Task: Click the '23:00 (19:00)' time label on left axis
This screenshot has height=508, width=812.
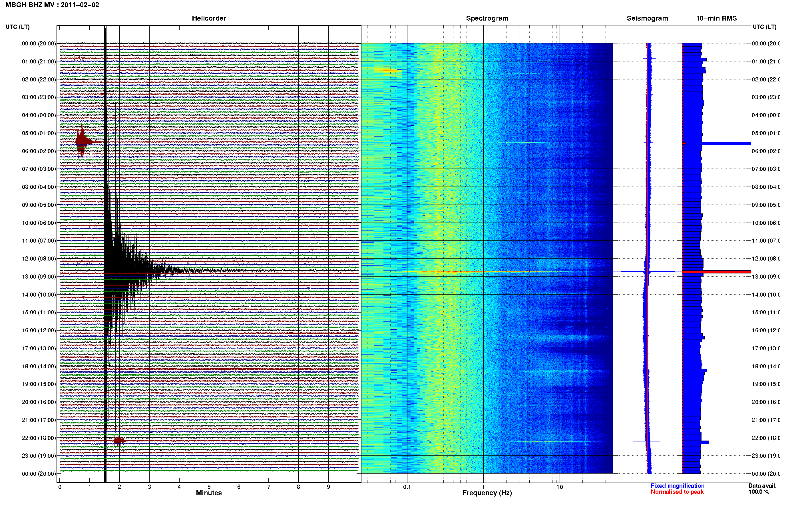Action: [x=39, y=456]
